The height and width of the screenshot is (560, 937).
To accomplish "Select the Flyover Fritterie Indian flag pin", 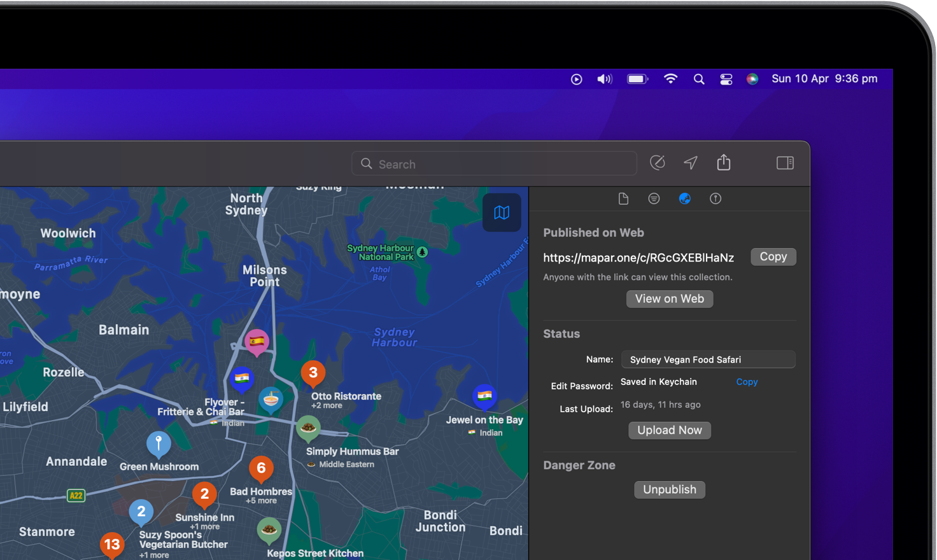I will tap(242, 379).
